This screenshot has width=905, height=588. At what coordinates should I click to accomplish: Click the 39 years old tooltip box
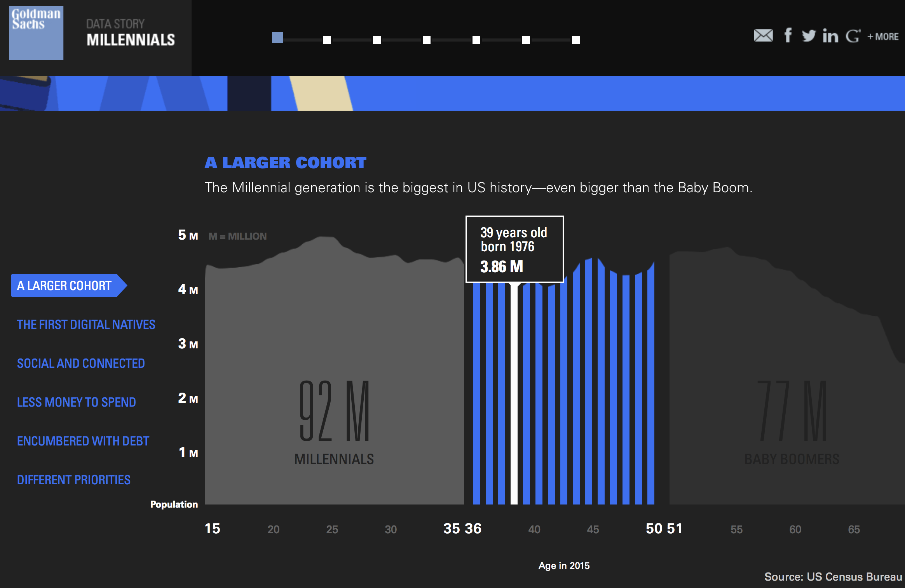(x=514, y=249)
